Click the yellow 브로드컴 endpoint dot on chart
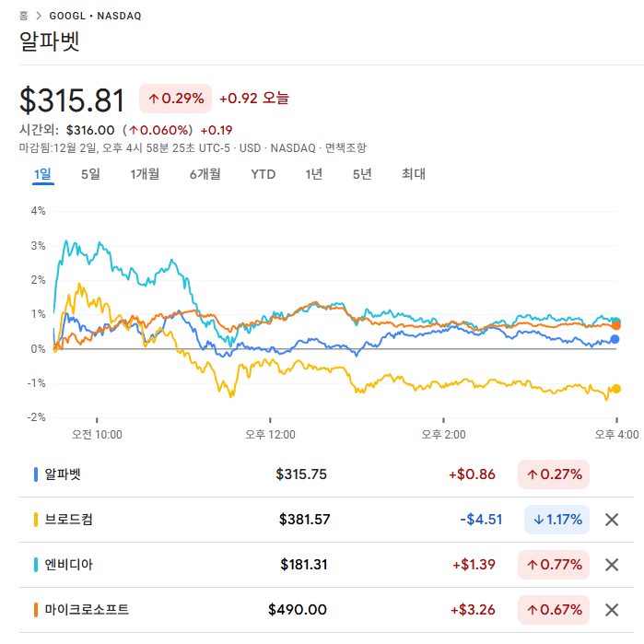 (x=615, y=389)
